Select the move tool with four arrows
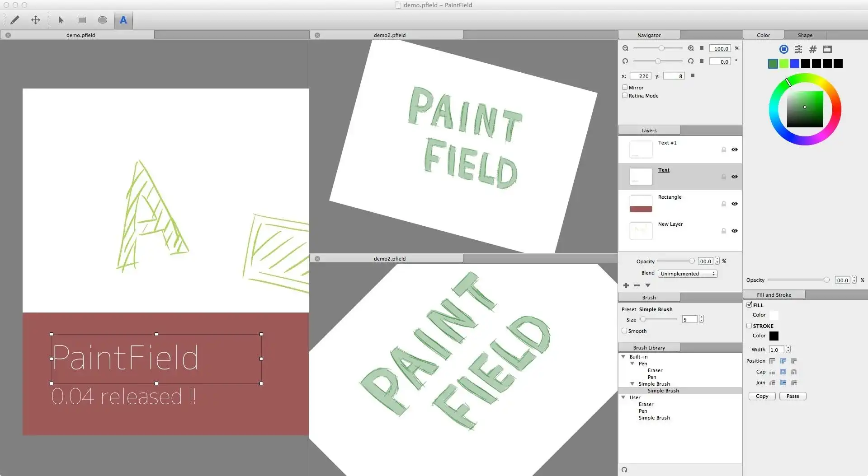 pos(36,20)
